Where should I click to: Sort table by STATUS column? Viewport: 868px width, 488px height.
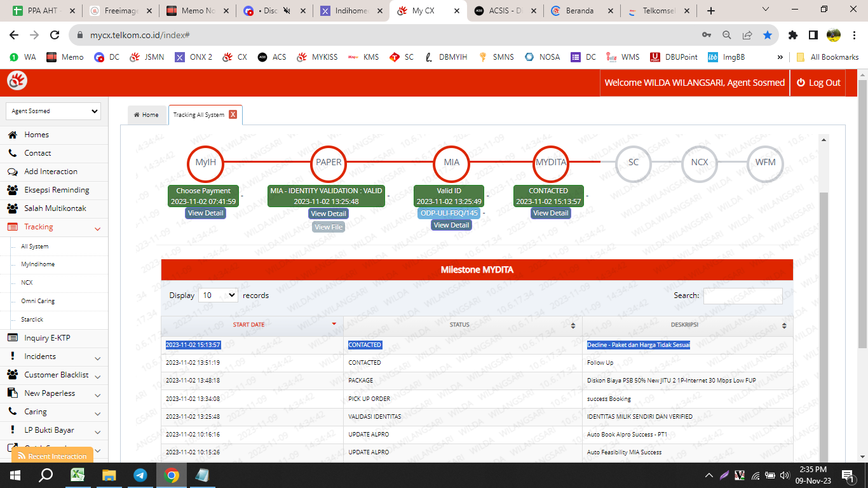click(x=463, y=325)
